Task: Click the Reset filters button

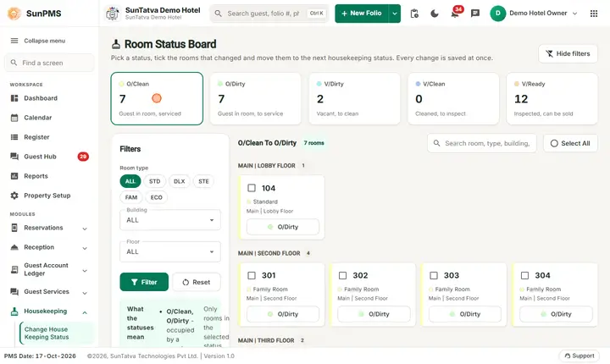Action: click(x=197, y=282)
